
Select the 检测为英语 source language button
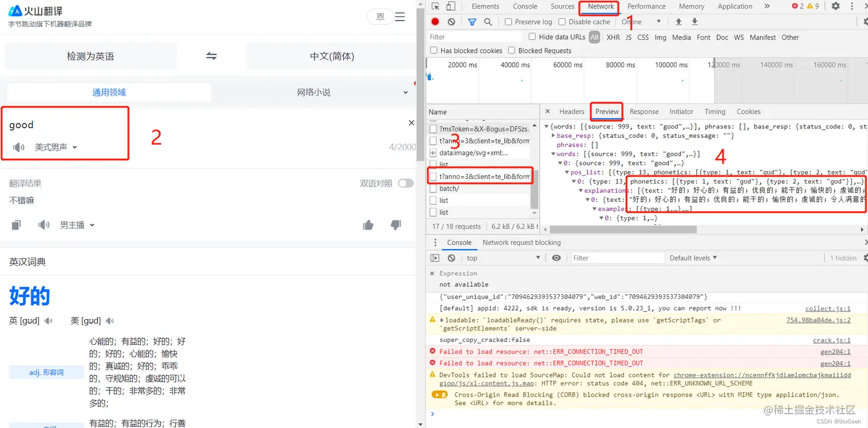(91, 56)
